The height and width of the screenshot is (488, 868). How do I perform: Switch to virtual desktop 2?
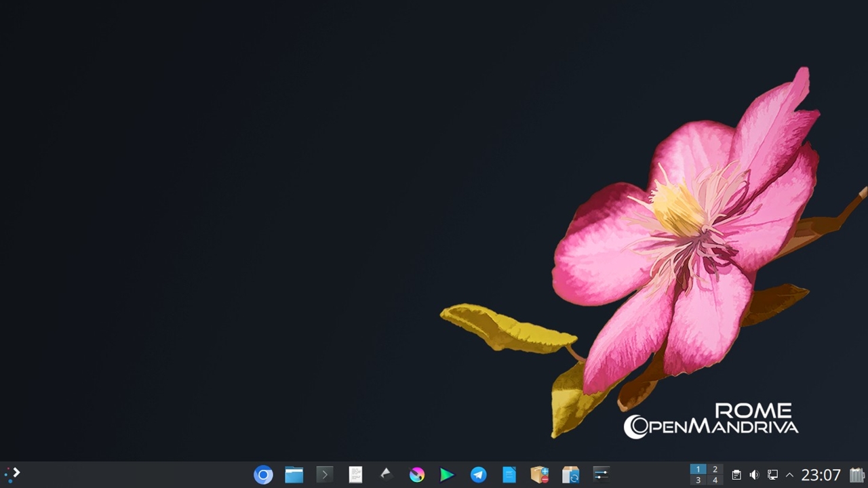(x=715, y=469)
